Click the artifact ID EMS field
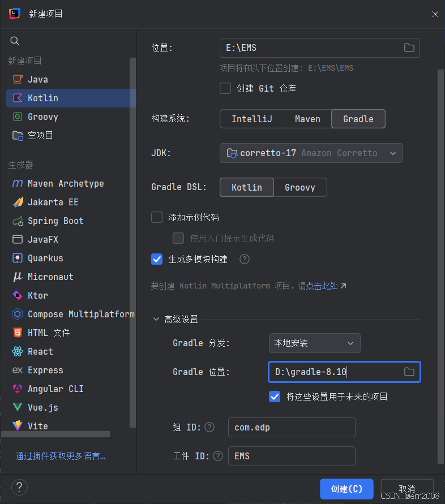 pyautogui.click(x=292, y=456)
